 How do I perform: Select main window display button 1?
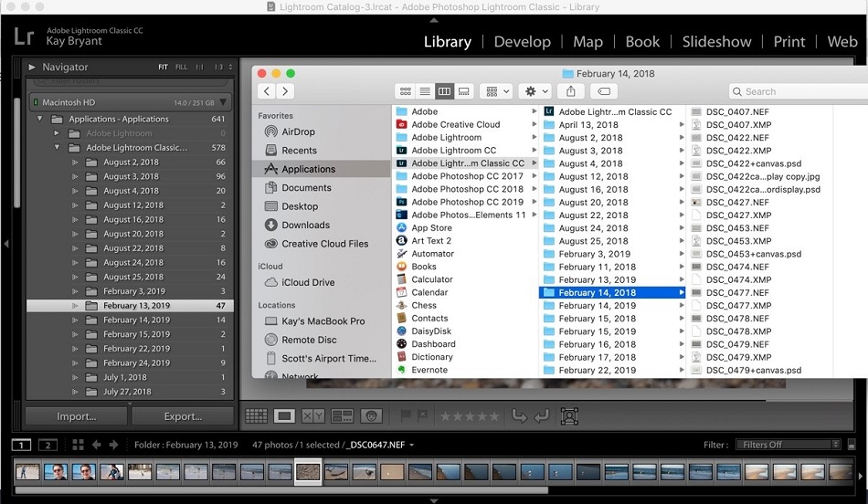click(21, 445)
